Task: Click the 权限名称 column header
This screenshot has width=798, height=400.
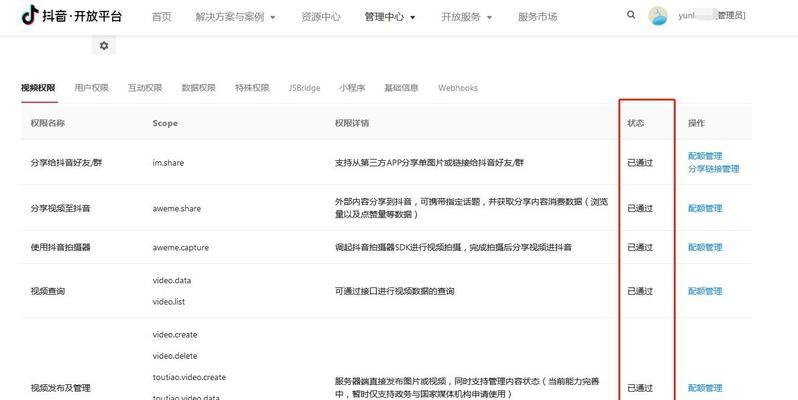Action: pos(48,123)
